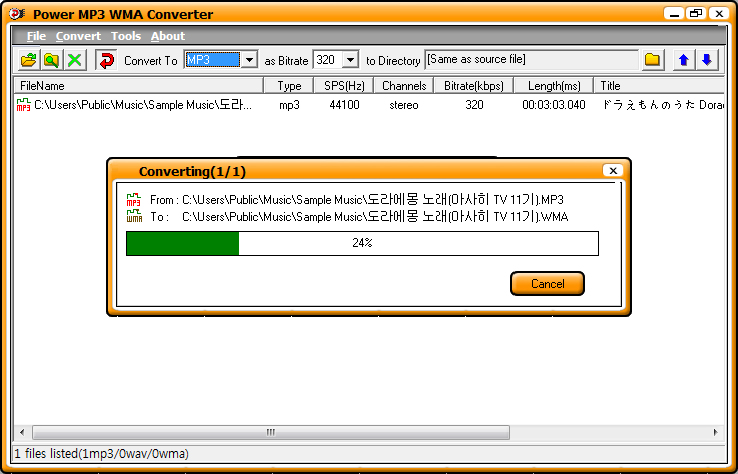Click the [Same as source file] directory field
The image size is (738, 474).
point(531,60)
